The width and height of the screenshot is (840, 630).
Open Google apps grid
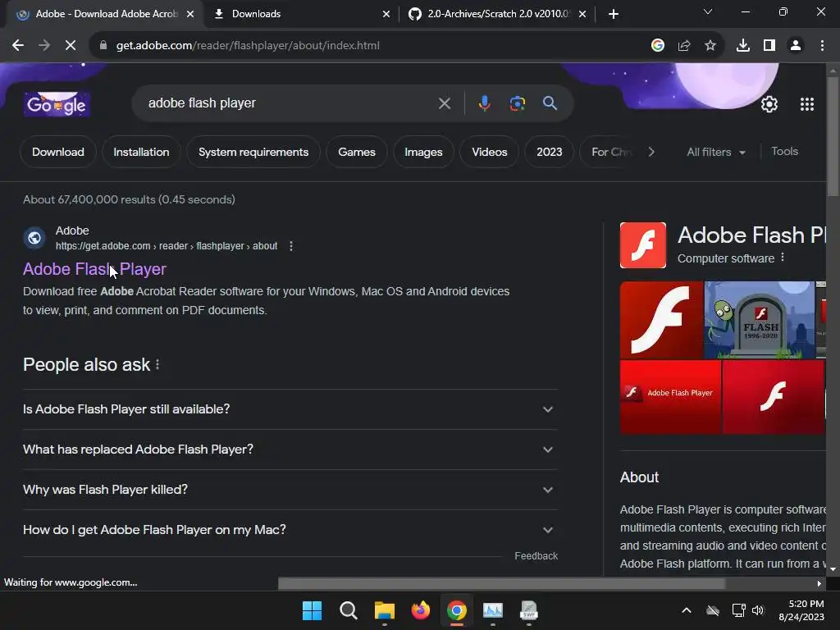[x=807, y=104]
